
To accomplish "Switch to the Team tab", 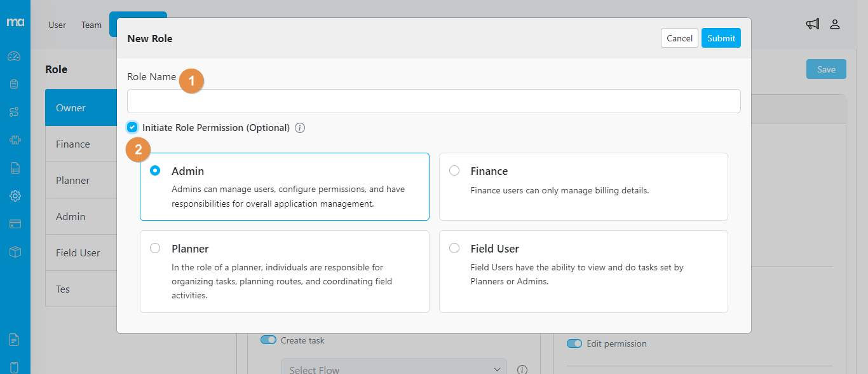I will (91, 25).
